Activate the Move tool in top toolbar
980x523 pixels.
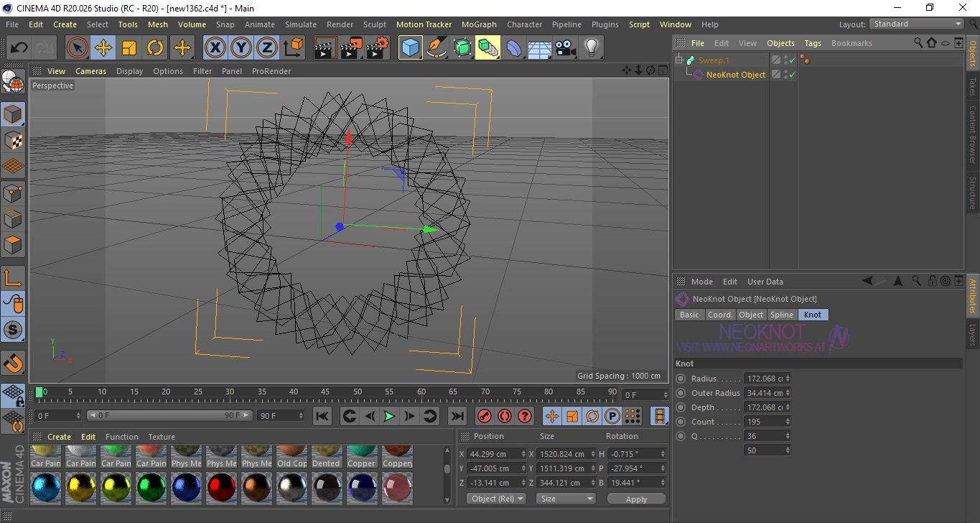click(x=103, y=48)
